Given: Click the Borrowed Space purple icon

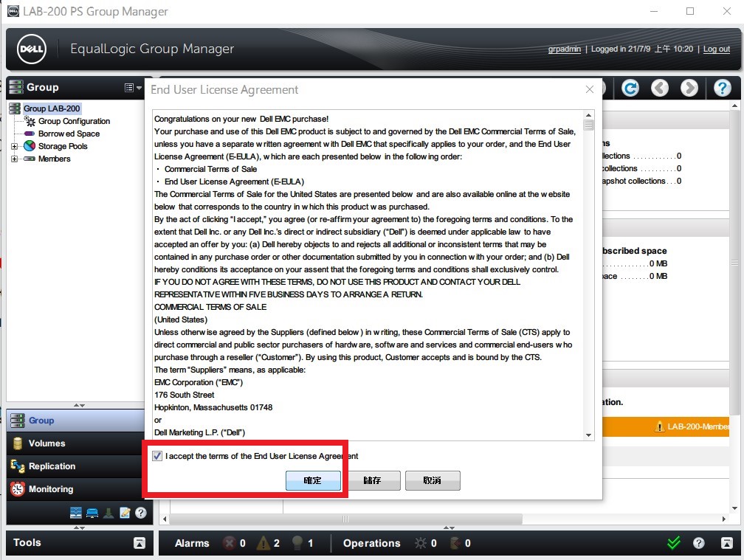Looking at the screenshot, I should point(30,134).
